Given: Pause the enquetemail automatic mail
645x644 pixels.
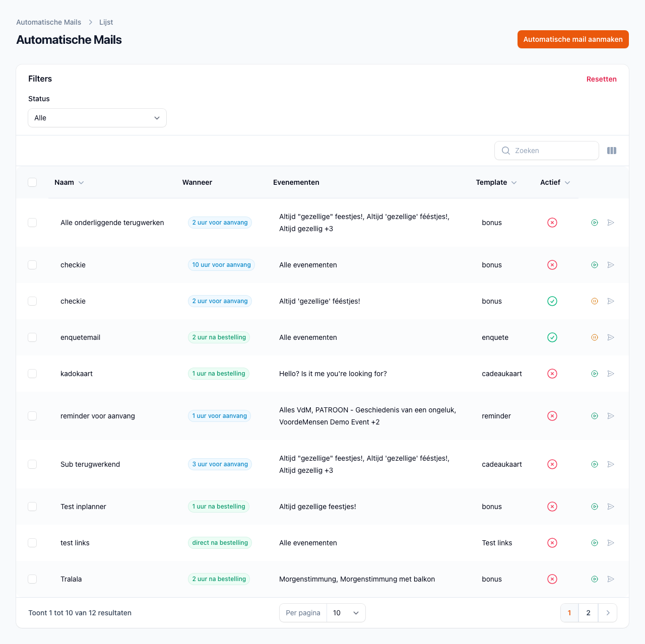Looking at the screenshot, I should click(595, 337).
